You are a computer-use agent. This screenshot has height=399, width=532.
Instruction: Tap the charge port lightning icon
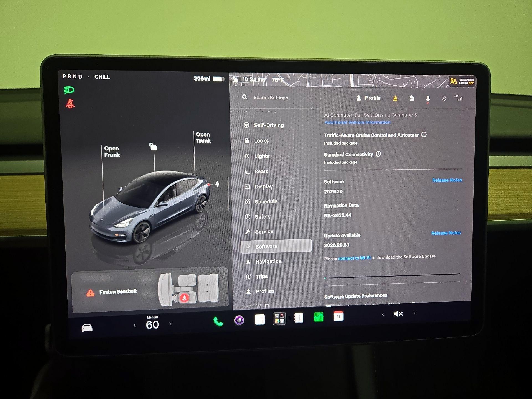point(217,184)
